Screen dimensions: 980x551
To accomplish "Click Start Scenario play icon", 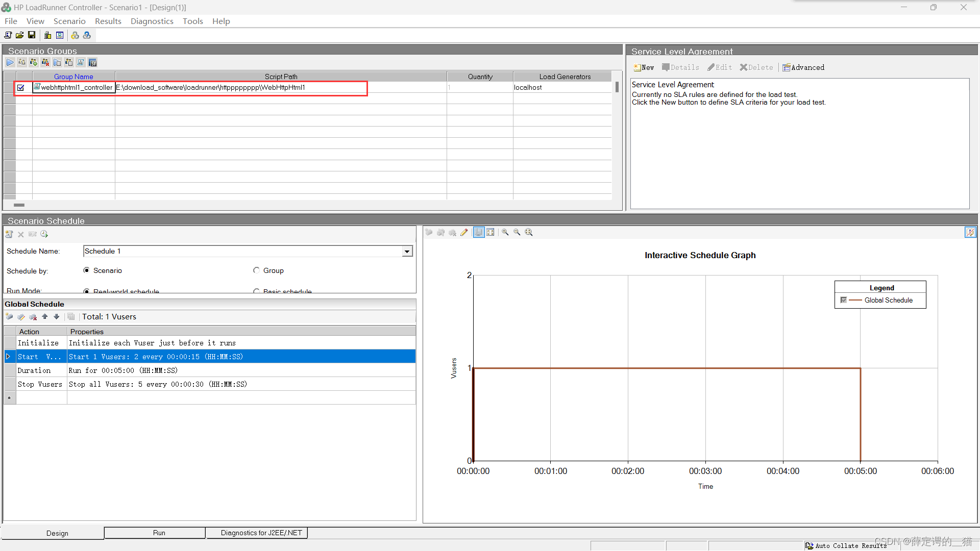I will point(10,62).
